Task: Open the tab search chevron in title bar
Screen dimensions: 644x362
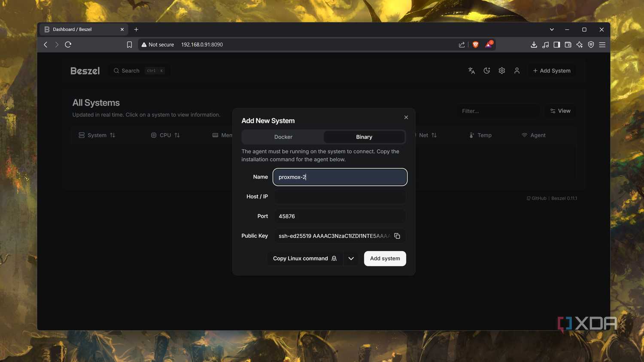Action: point(552,30)
